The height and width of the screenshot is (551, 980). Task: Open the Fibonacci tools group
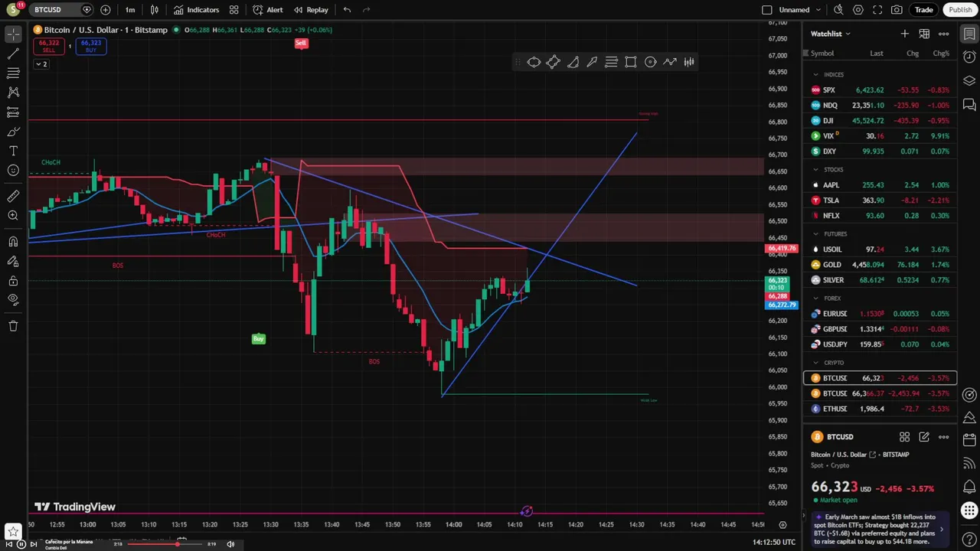pos(13,73)
